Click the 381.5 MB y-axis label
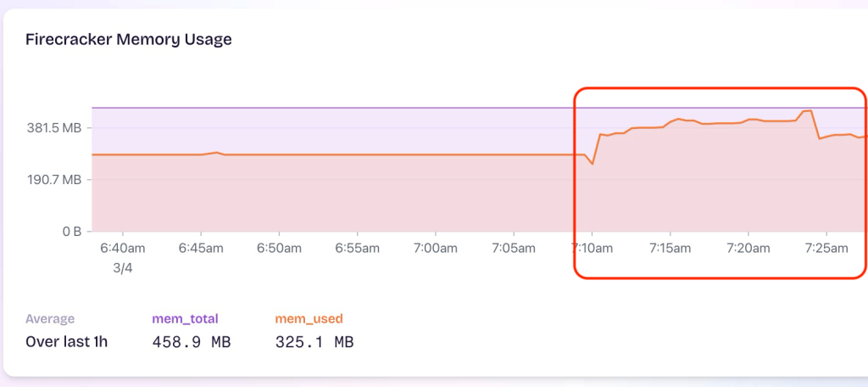This screenshot has width=868, height=387. tap(54, 128)
